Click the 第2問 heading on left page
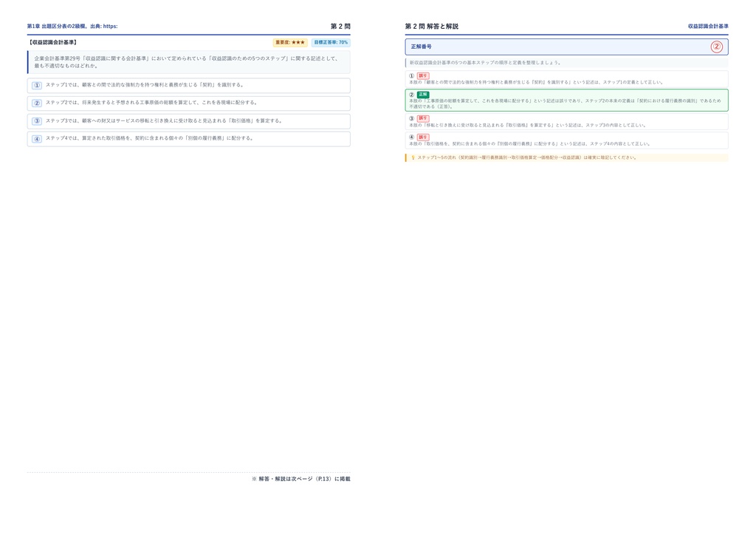Image resolution: width=756 pixels, height=535 pixels. [x=340, y=26]
